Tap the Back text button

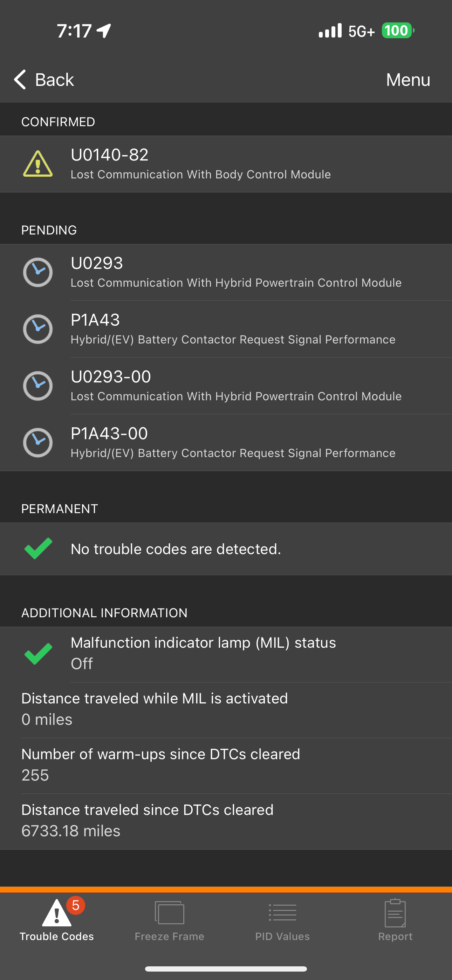(54, 80)
